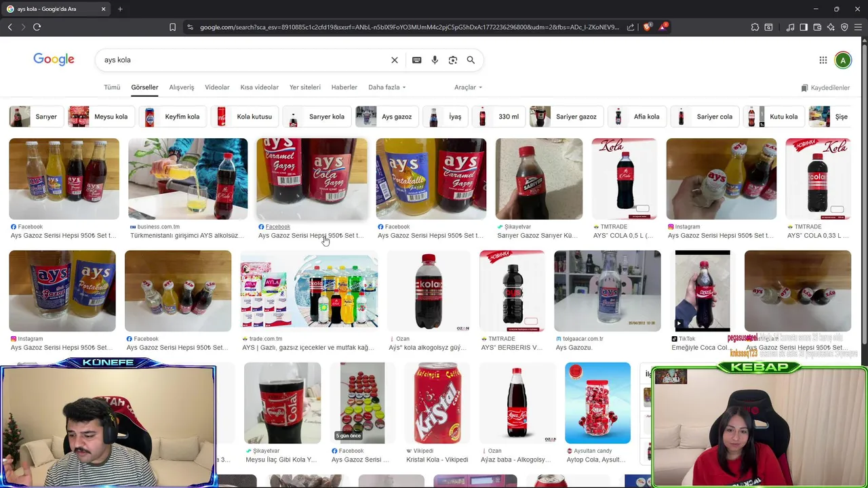Viewport: 868px width, 488px height.
Task: Filter by the 'Ays gazoz' chip
Action: point(387,117)
